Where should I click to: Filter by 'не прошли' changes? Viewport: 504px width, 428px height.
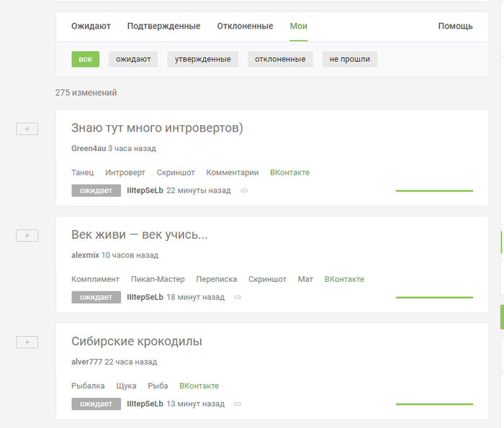349,59
